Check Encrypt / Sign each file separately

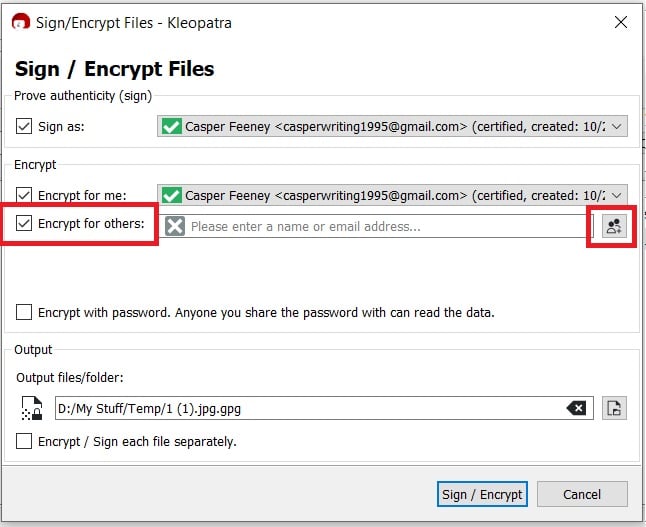click(24, 441)
